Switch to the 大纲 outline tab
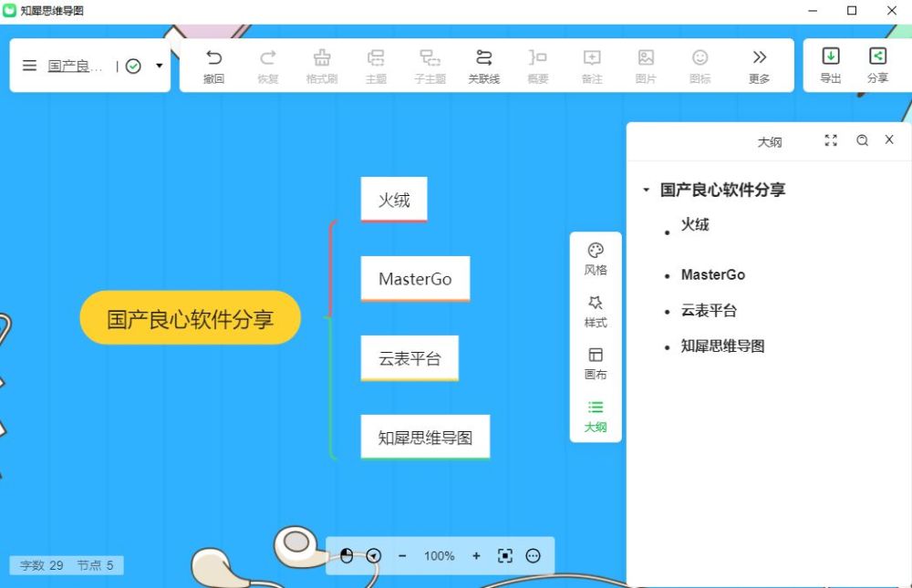Viewport: 912px width, 588px height. [x=596, y=417]
